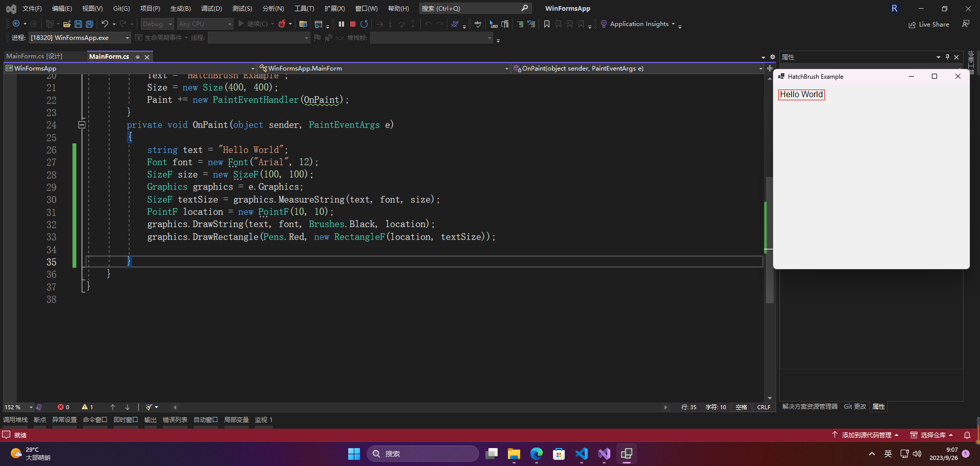Click the CRLF line ending indicator
This screenshot has height=466, width=980.
pyautogui.click(x=763, y=407)
